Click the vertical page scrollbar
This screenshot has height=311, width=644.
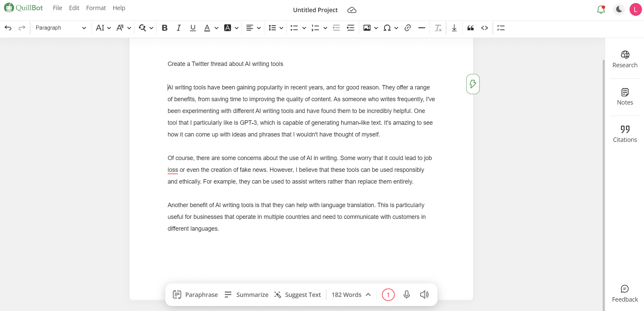(x=604, y=185)
